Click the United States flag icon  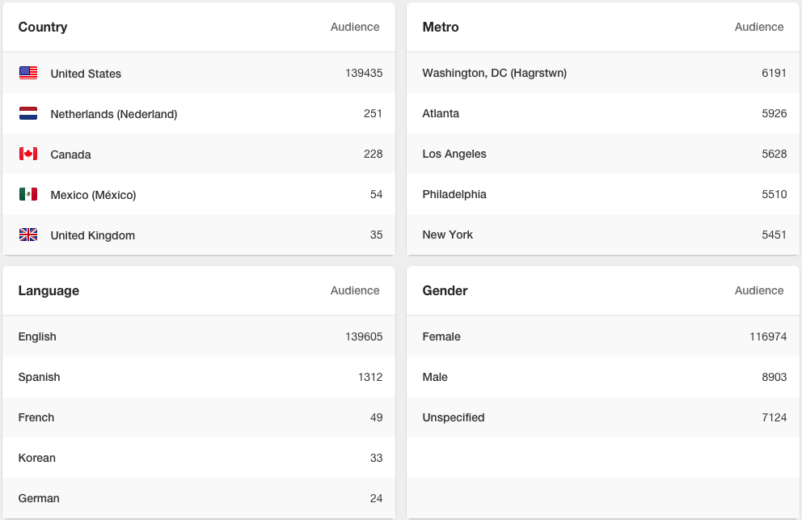click(28, 73)
